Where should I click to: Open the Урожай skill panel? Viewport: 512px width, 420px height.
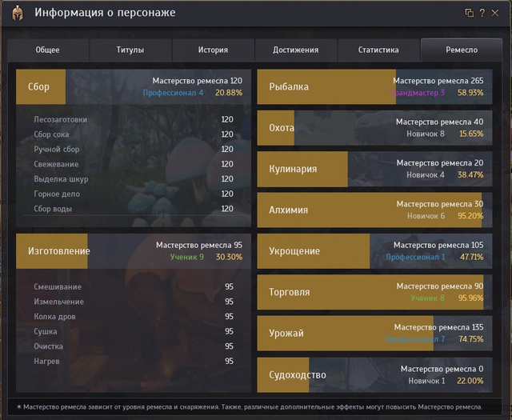pos(374,334)
